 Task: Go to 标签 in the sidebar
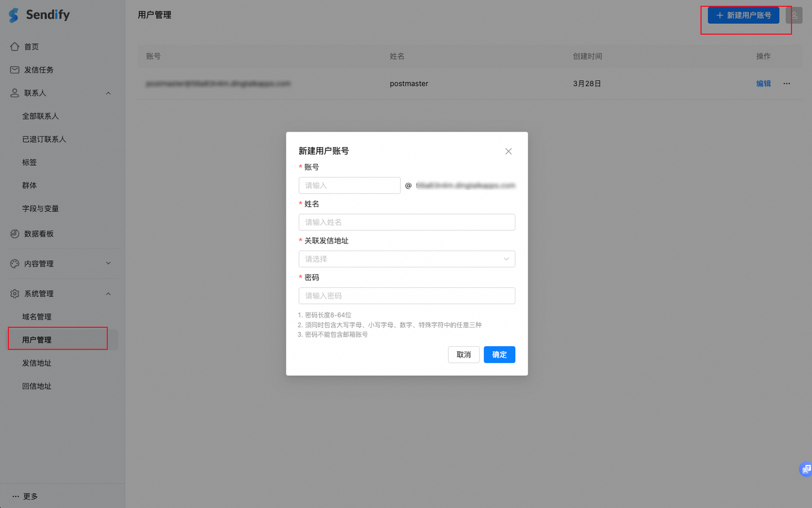pyautogui.click(x=29, y=162)
